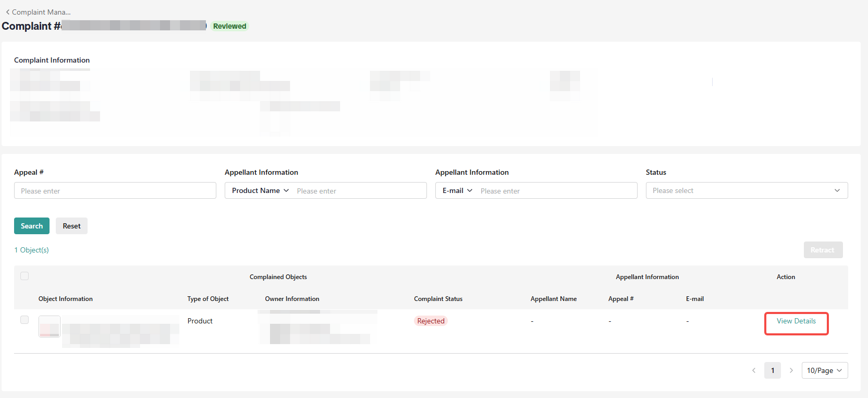Image resolution: width=868 pixels, height=398 pixels.
Task: Click the Retract button
Action: (x=823, y=250)
